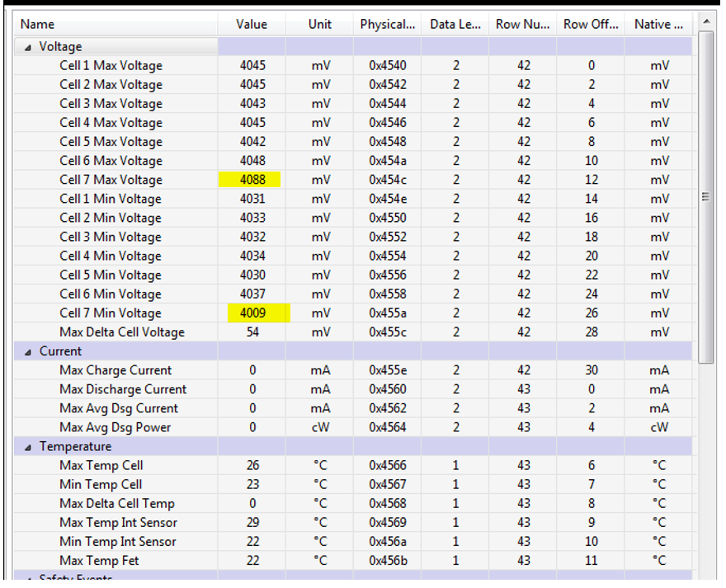Screen dimensions: 726x588
Task: Click physical address 0x456b
Action: click(x=388, y=560)
